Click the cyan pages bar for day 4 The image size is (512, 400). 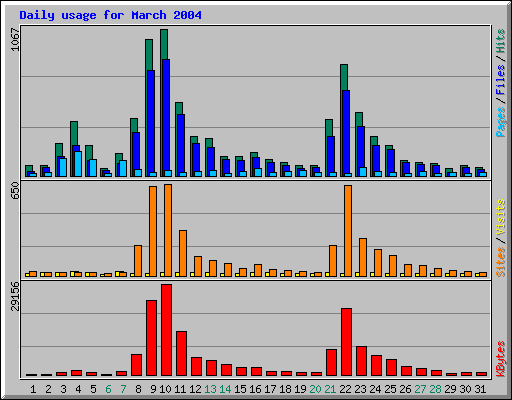(x=78, y=164)
